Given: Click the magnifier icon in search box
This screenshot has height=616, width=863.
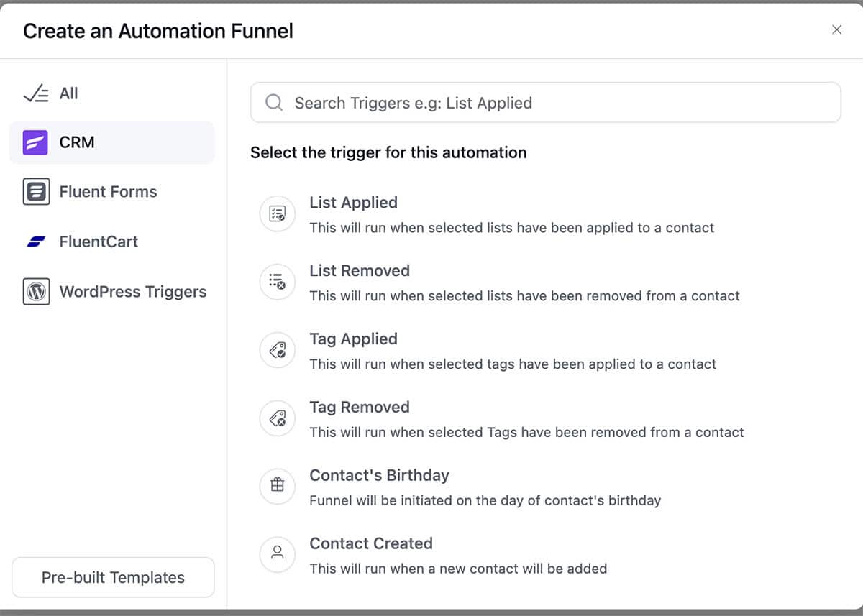Looking at the screenshot, I should [x=274, y=103].
